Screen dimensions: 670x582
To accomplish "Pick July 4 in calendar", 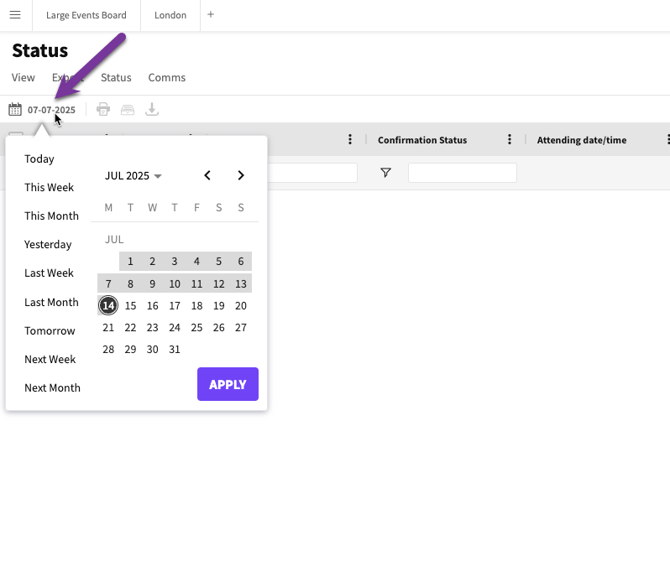I will [x=197, y=261].
